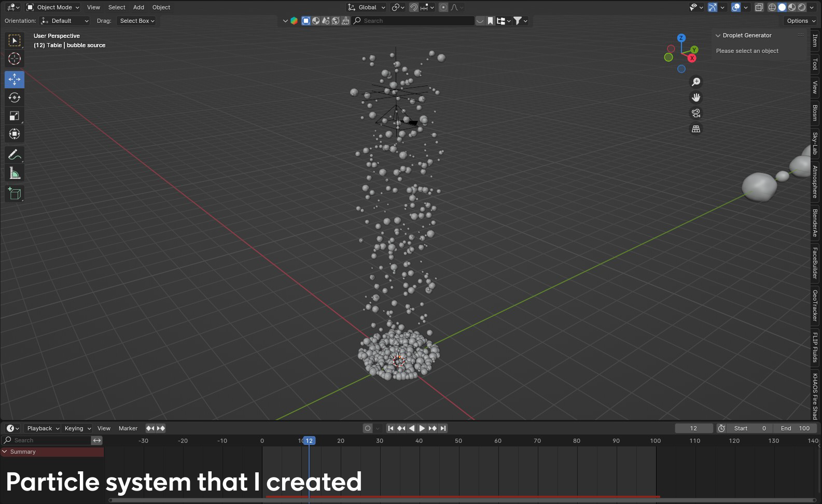Select the 3D Cursor tool
Viewport: 822px width, 504px height.
[15, 59]
